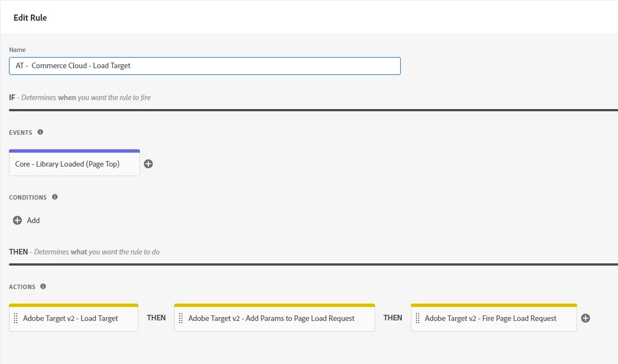Click the EVENTS section label
This screenshot has width=618, height=364.
[x=21, y=133]
